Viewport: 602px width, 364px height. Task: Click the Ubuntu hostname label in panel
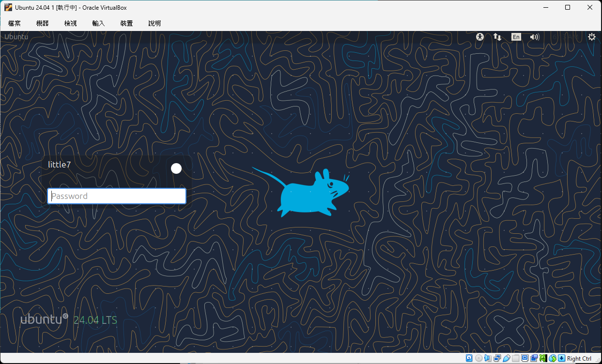point(16,37)
